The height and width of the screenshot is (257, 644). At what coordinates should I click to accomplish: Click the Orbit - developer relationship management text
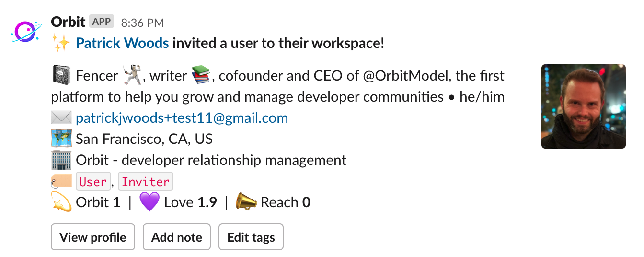pos(211,160)
